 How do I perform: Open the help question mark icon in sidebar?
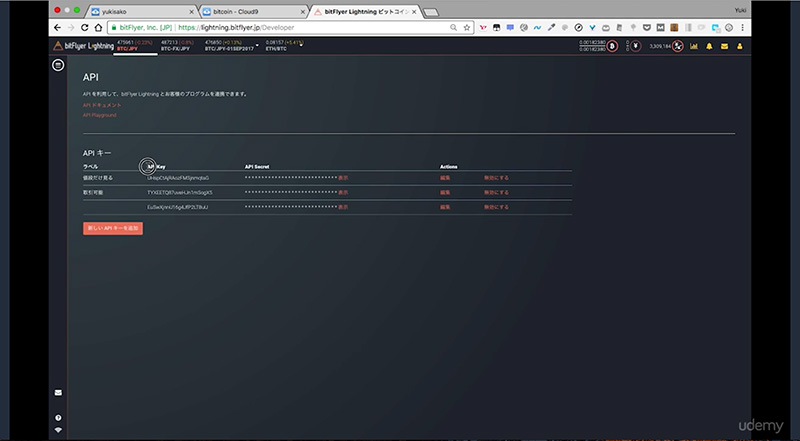[x=58, y=418]
